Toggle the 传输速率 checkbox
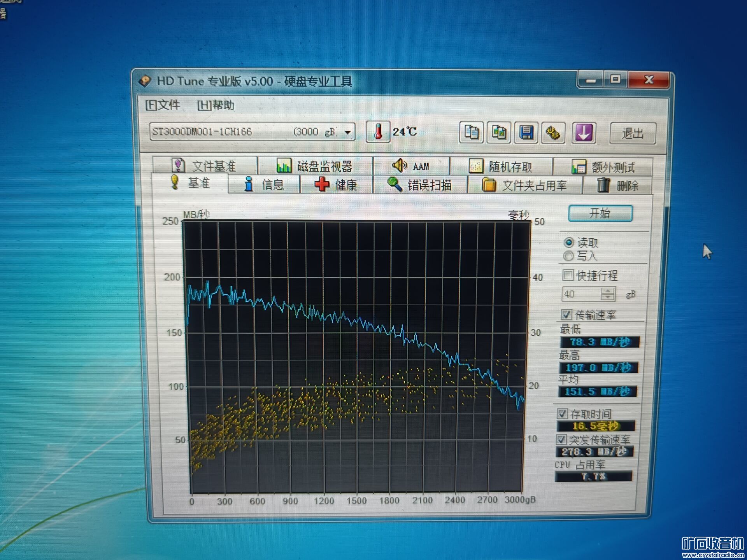747x560 pixels. click(x=566, y=314)
